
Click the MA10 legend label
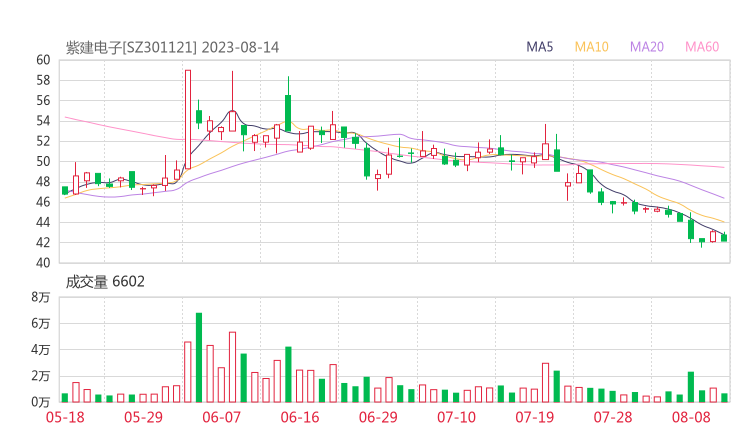tap(591, 47)
